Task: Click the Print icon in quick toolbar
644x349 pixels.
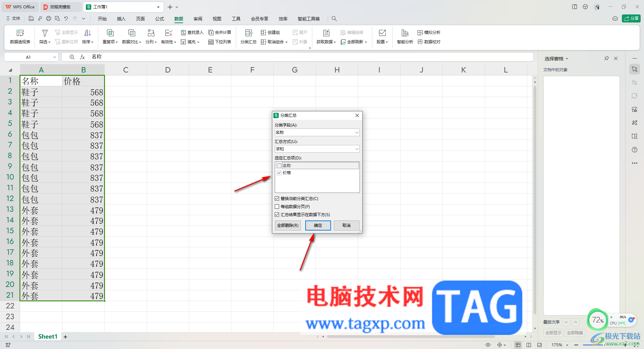Action: coord(49,18)
